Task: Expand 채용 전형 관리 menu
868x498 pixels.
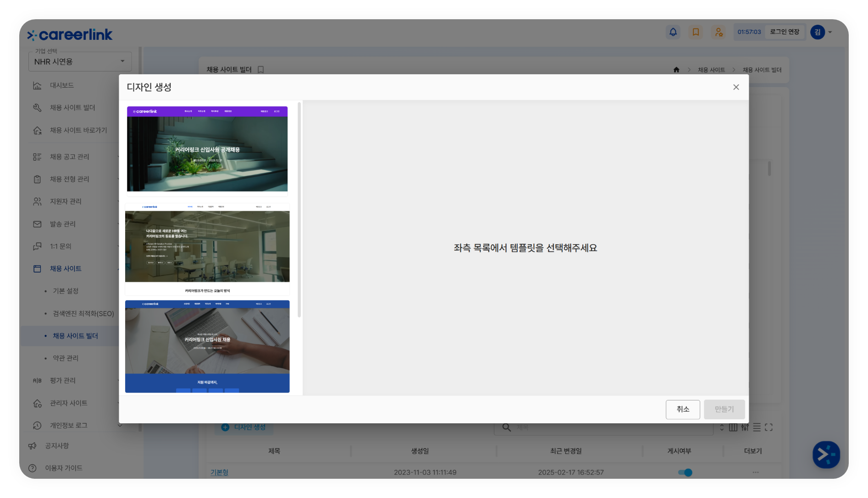Action: point(70,179)
